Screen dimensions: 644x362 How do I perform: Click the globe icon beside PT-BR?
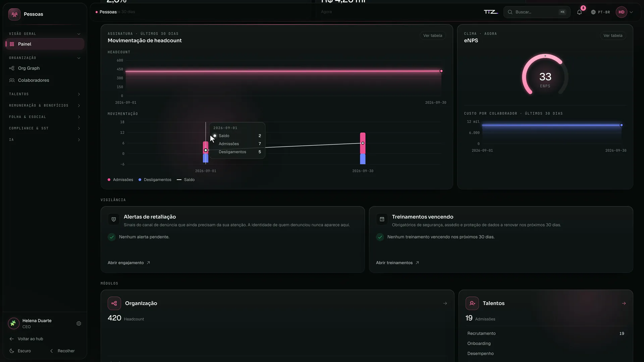[593, 12]
